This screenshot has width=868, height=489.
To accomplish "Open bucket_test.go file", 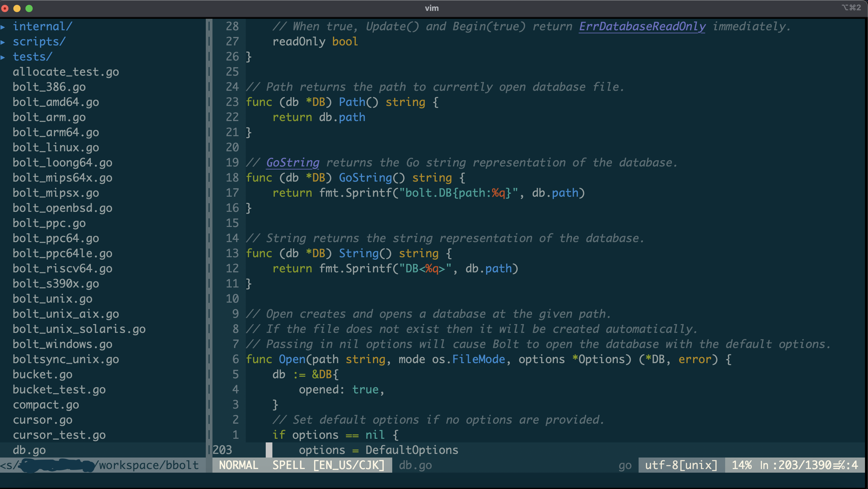I will coord(59,389).
